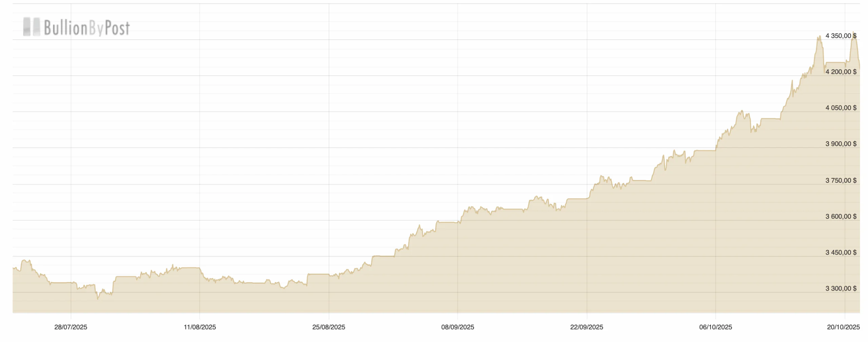Image resolution: width=868 pixels, height=342 pixels.
Task: Click the 4 050,00 $ axis value
Action: [x=841, y=108]
